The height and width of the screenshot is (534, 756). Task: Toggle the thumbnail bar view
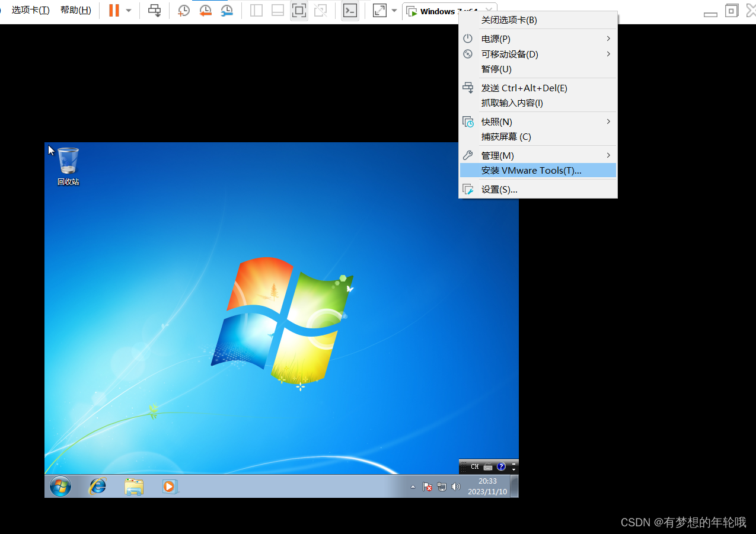click(x=277, y=10)
